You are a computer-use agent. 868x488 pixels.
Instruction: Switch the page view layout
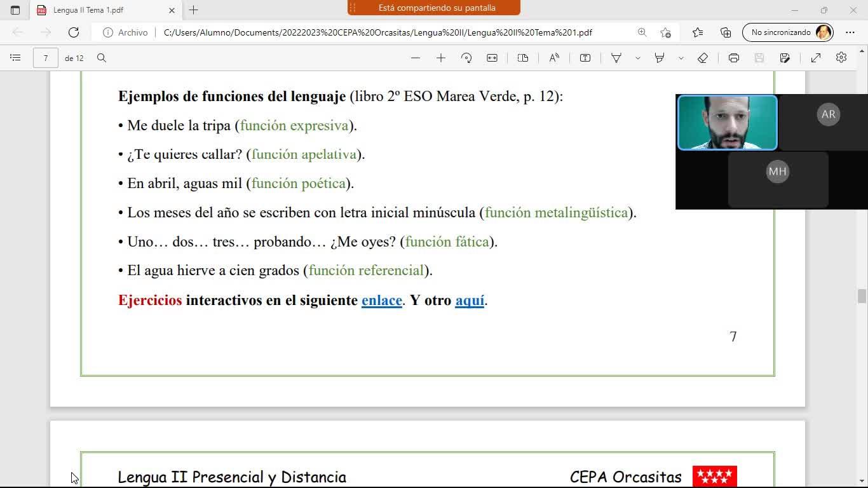523,58
